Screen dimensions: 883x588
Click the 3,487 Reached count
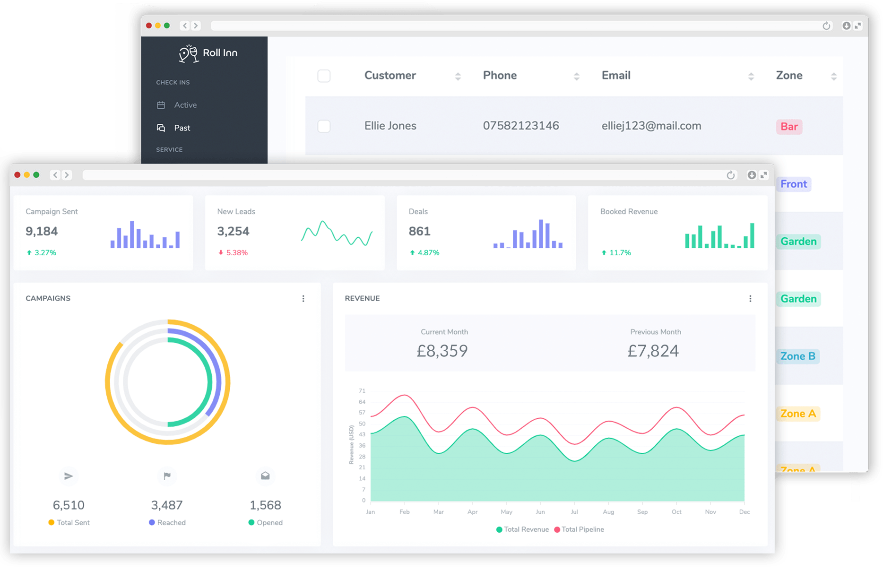pos(167,505)
